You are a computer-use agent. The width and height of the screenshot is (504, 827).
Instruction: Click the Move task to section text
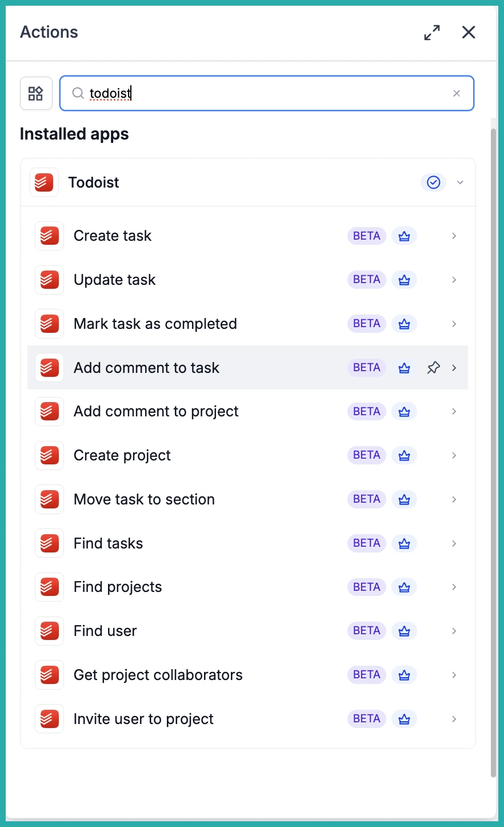click(x=144, y=499)
